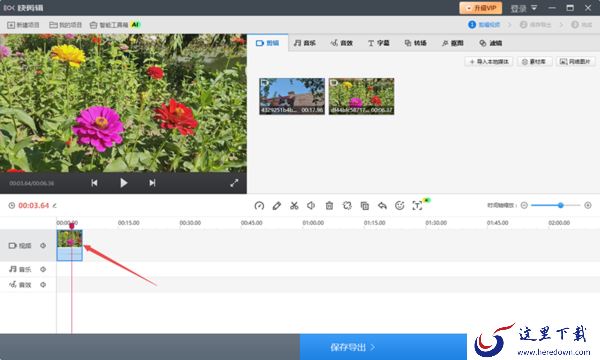Click the 导入本地媒体 button

tap(489, 62)
